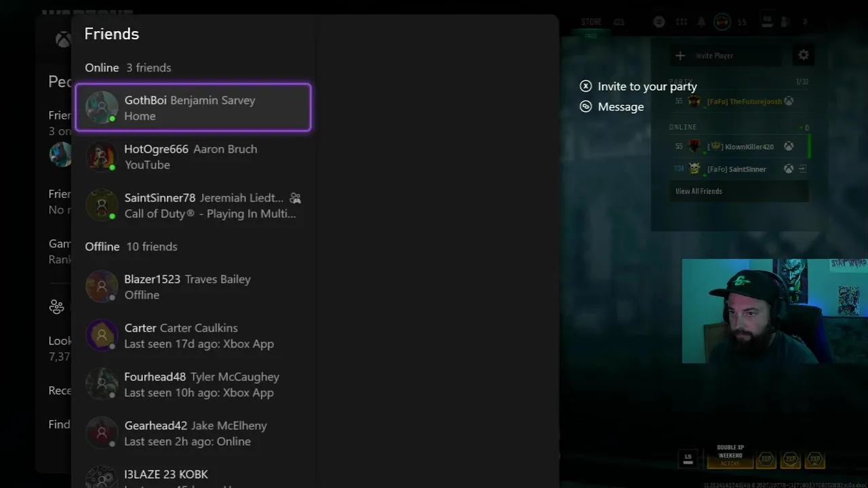This screenshot has height=488, width=868.
Task: Click the Message chat bubble icon
Action: [586, 106]
